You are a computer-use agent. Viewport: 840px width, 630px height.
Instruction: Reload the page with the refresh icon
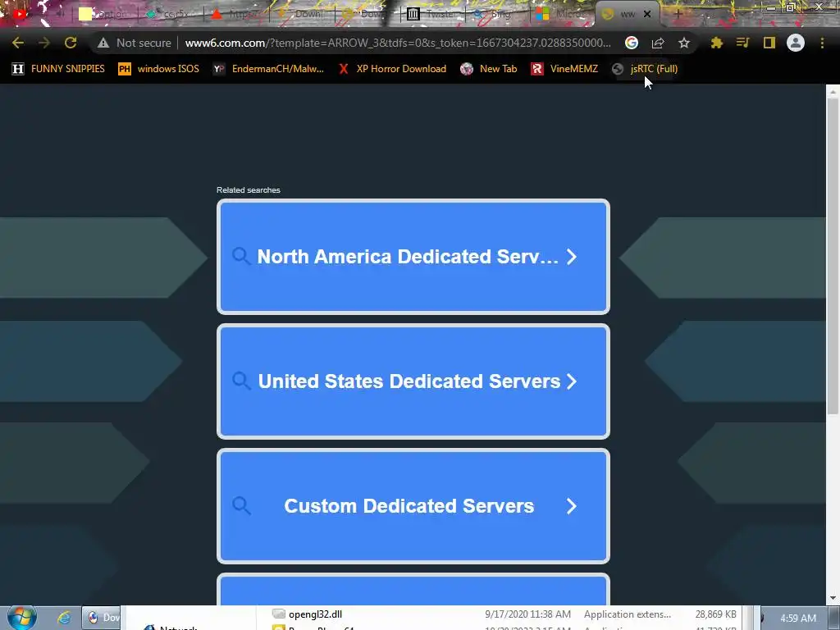pos(71,43)
